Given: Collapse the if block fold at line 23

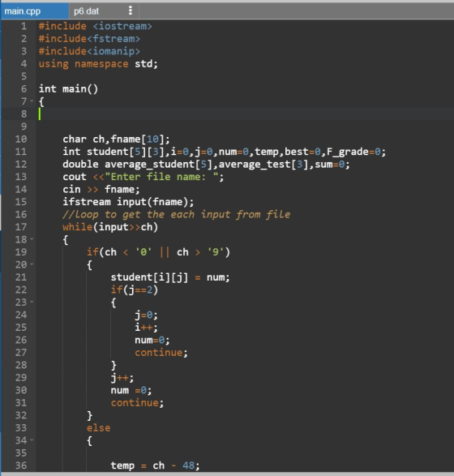Looking at the screenshot, I should [x=32, y=302].
